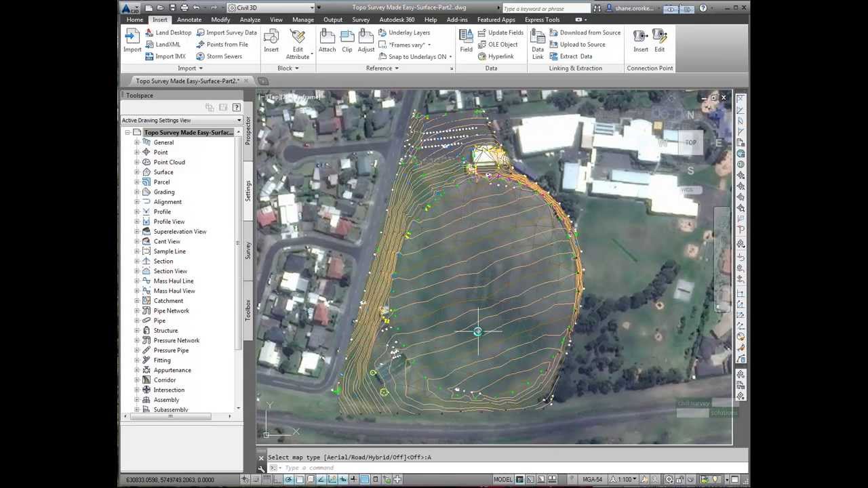The width and height of the screenshot is (868, 488).
Task: Click Underlay Layers command
Action: click(404, 33)
